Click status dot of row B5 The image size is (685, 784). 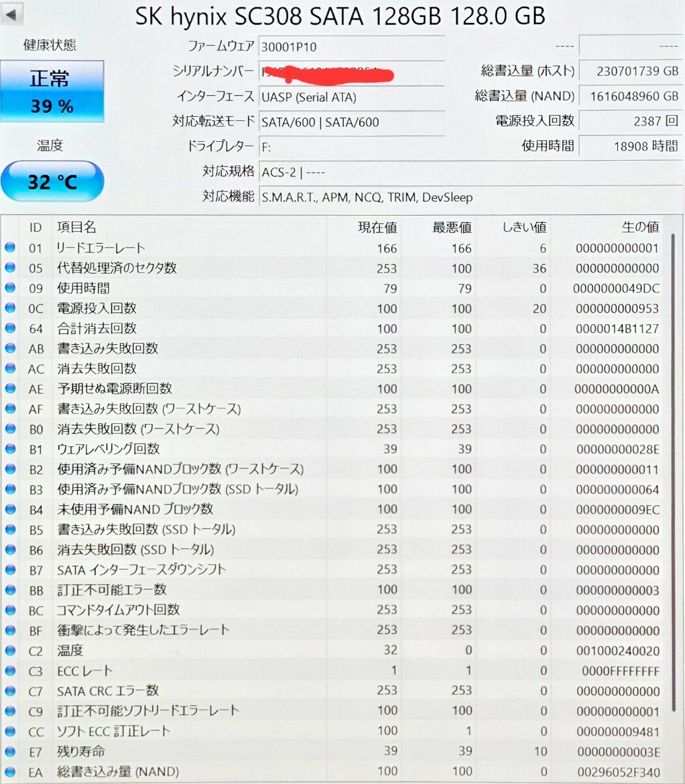(x=10, y=529)
